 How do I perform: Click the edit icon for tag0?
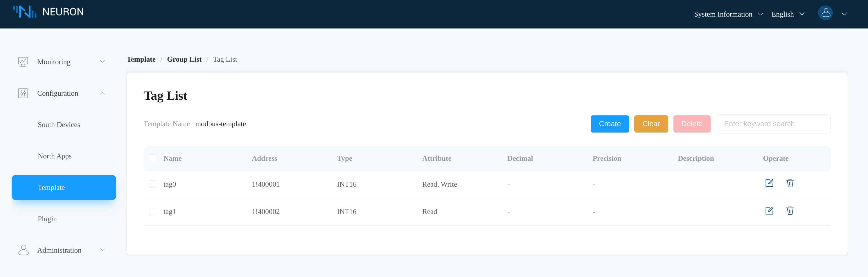click(769, 183)
